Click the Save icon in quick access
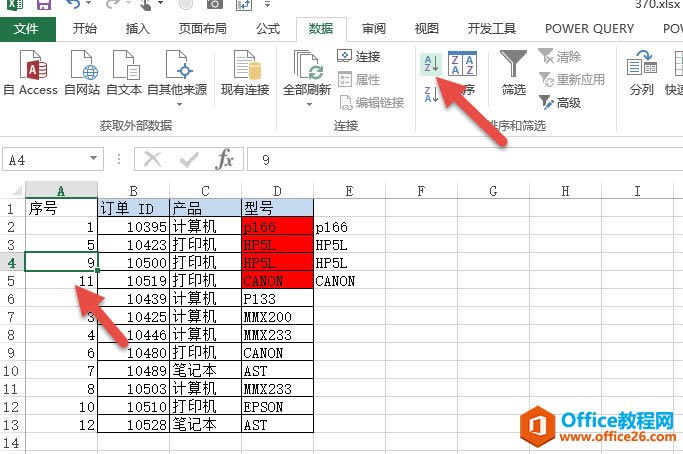Image resolution: width=683 pixels, height=454 pixels. [44, 4]
